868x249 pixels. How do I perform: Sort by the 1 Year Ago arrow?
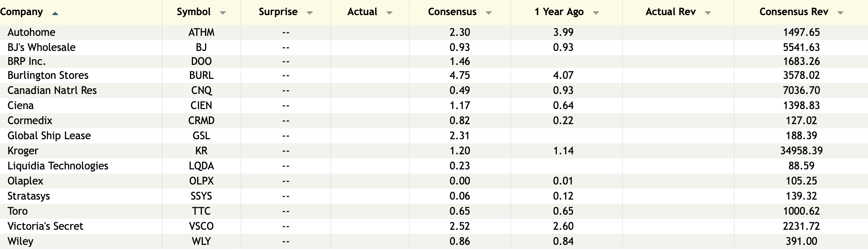[596, 13]
